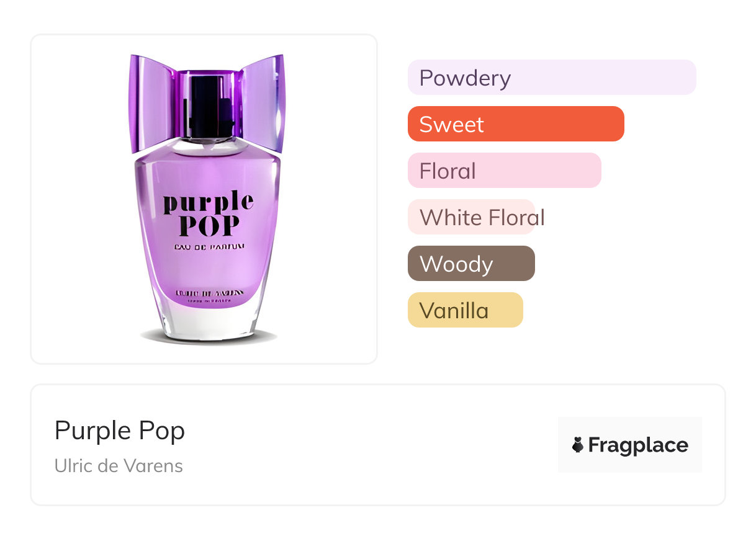Pick the yellow Vanilla accord bar
The image size is (756, 536).
(x=465, y=310)
